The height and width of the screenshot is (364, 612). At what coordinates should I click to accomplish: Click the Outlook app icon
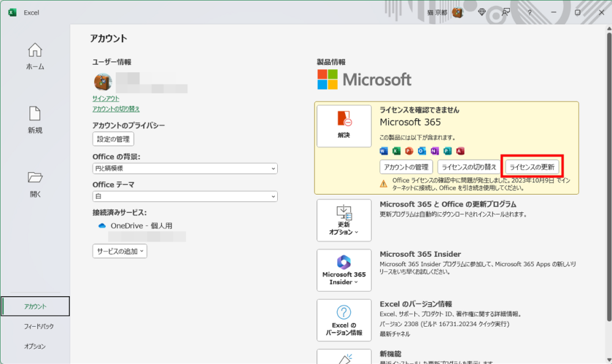(422, 151)
